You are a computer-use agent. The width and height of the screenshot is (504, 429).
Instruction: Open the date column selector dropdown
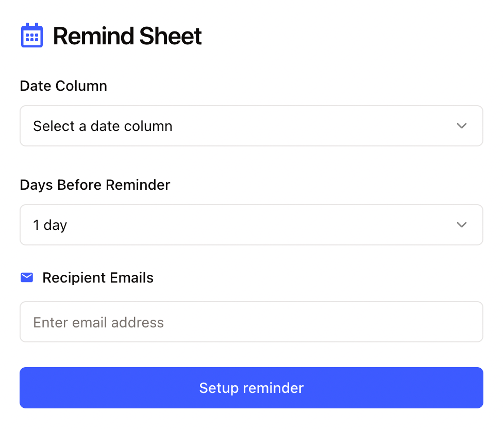(251, 126)
